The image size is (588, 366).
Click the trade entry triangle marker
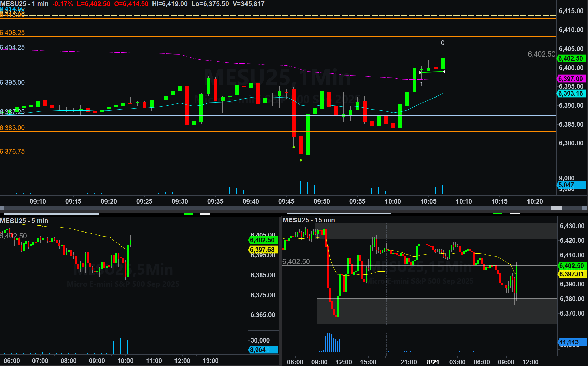[420, 72]
